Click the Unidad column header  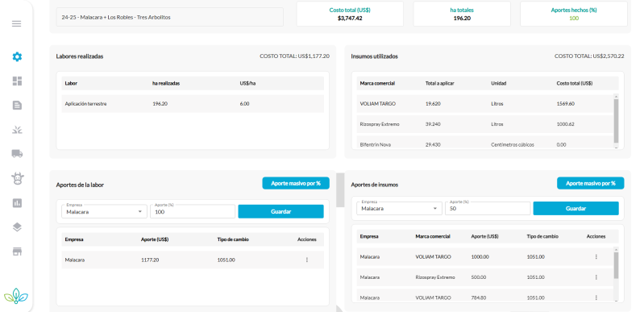pos(499,83)
